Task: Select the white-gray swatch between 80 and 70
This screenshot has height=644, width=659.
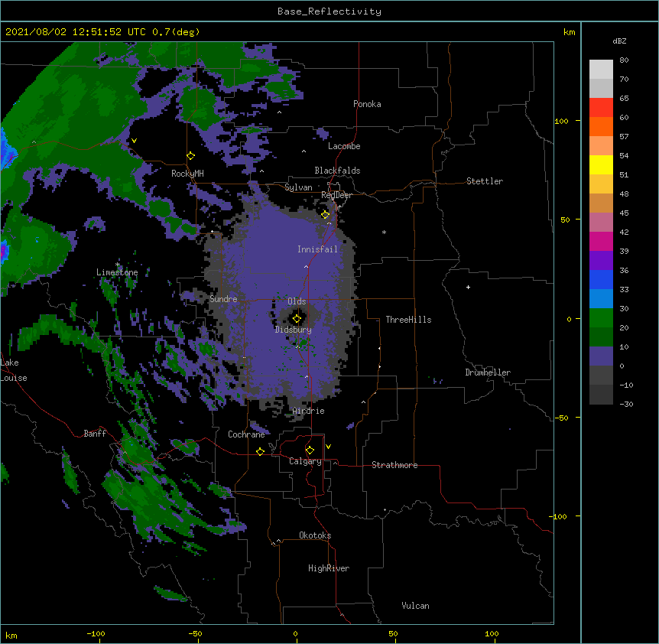Action: click(601, 70)
